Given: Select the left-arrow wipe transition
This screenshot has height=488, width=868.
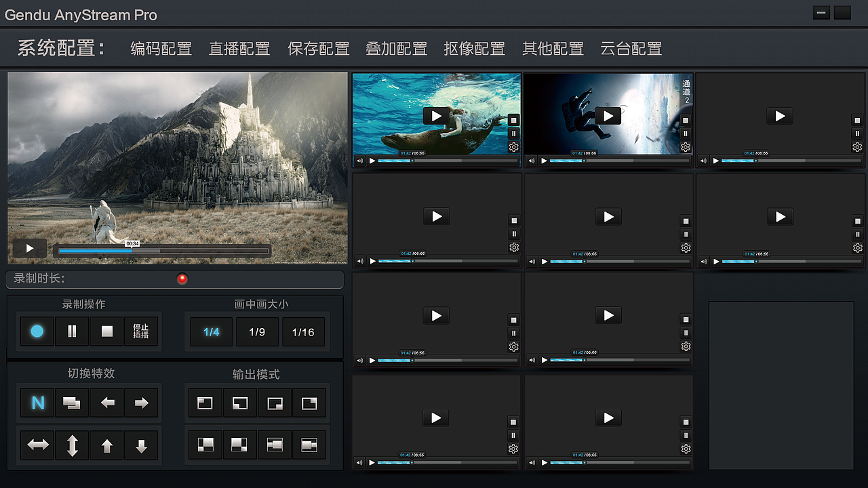Looking at the screenshot, I should click(x=107, y=403).
